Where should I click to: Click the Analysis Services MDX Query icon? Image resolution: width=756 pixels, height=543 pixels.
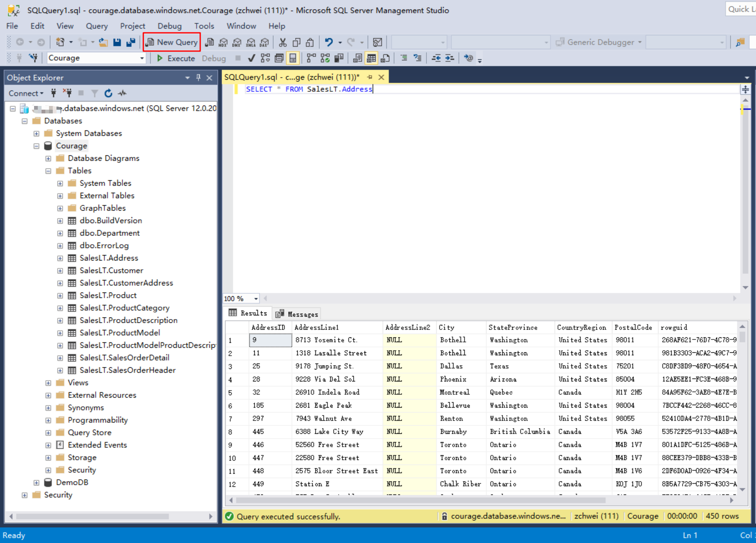[x=223, y=42]
